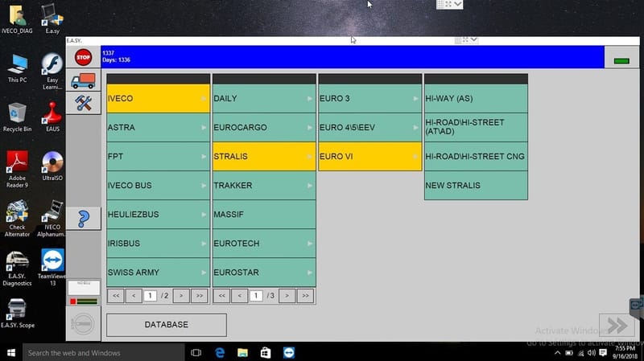The image size is (644, 361).
Task: Open the UltraISO desktop shortcut
Action: click(x=52, y=166)
